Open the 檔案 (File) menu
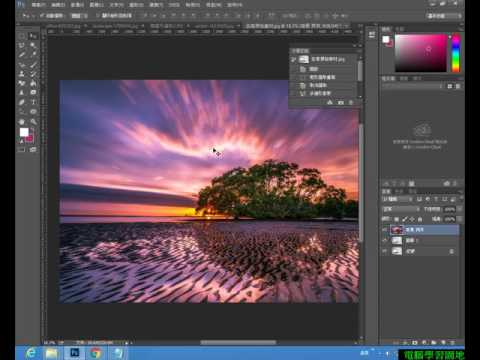The image size is (480, 360). point(38,5)
